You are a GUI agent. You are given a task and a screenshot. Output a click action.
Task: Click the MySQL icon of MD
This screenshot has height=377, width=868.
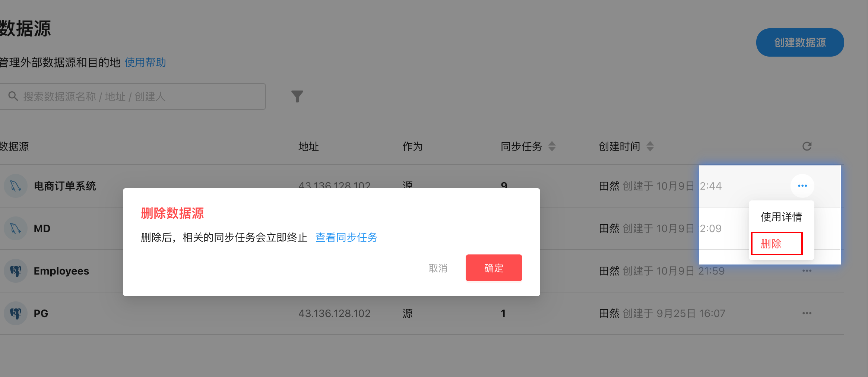[x=16, y=228]
